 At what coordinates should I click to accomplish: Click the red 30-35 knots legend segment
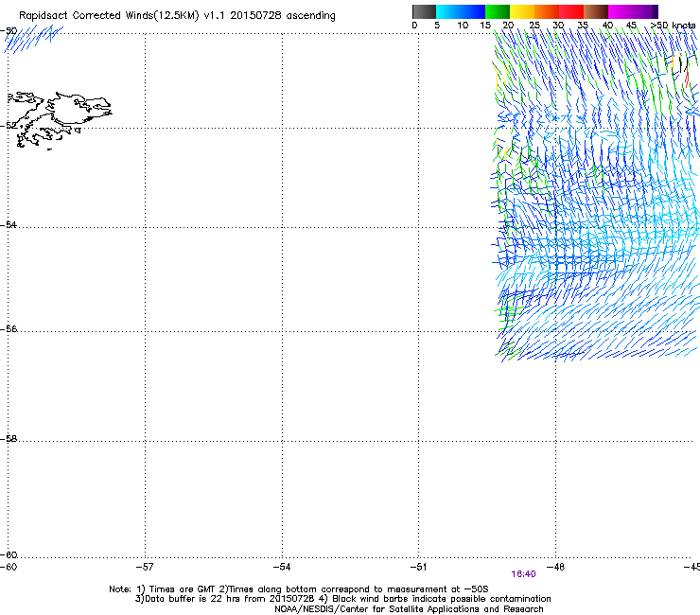[x=571, y=11]
